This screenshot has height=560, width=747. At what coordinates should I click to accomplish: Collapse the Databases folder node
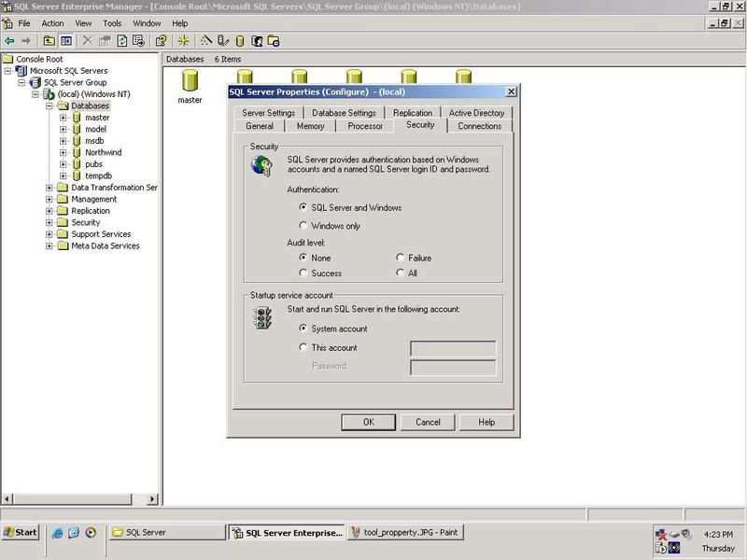tap(49, 105)
